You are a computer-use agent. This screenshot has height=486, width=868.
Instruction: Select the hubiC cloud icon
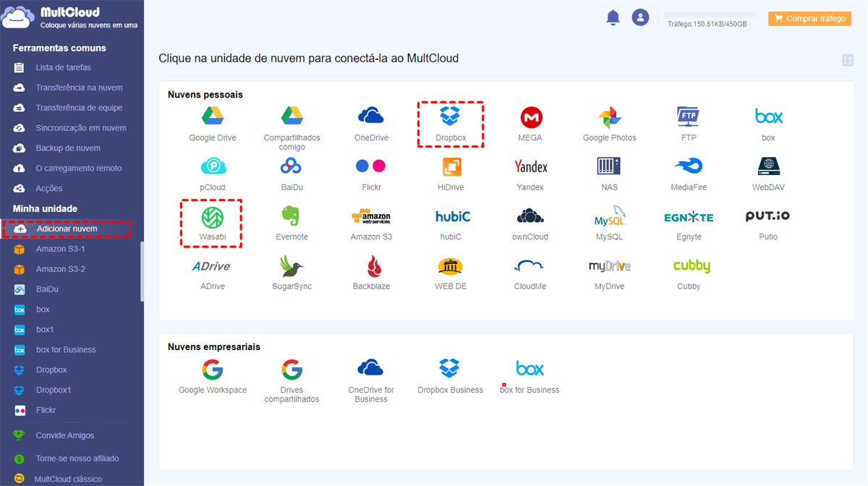click(453, 216)
